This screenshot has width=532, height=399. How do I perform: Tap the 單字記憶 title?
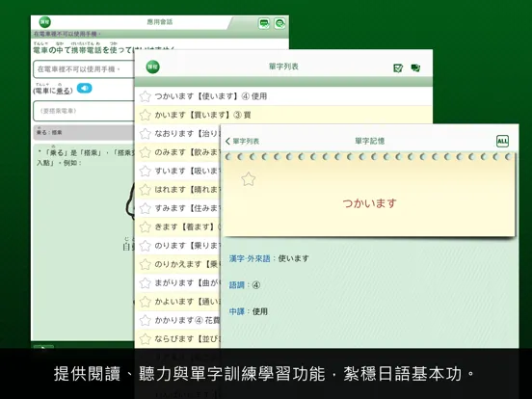[x=369, y=141]
